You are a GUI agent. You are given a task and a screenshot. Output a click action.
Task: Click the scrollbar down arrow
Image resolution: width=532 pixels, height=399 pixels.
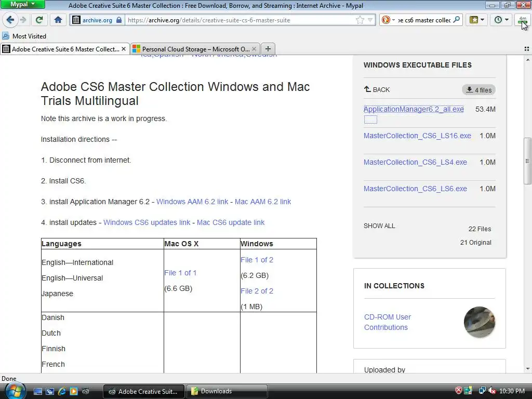tap(527, 369)
